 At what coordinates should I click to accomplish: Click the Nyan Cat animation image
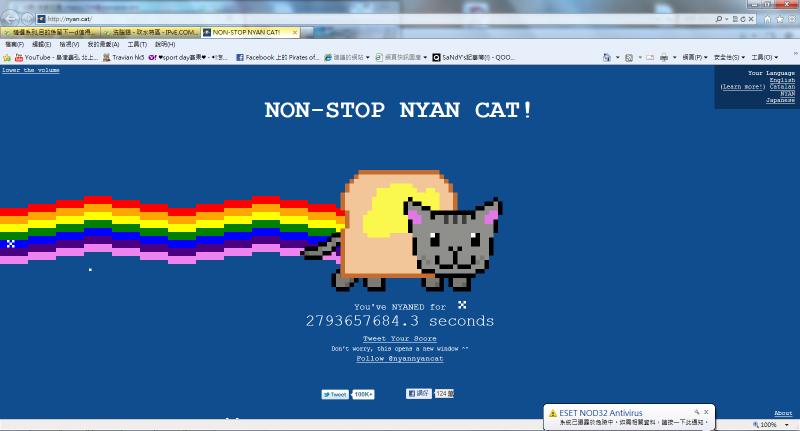coord(401,231)
